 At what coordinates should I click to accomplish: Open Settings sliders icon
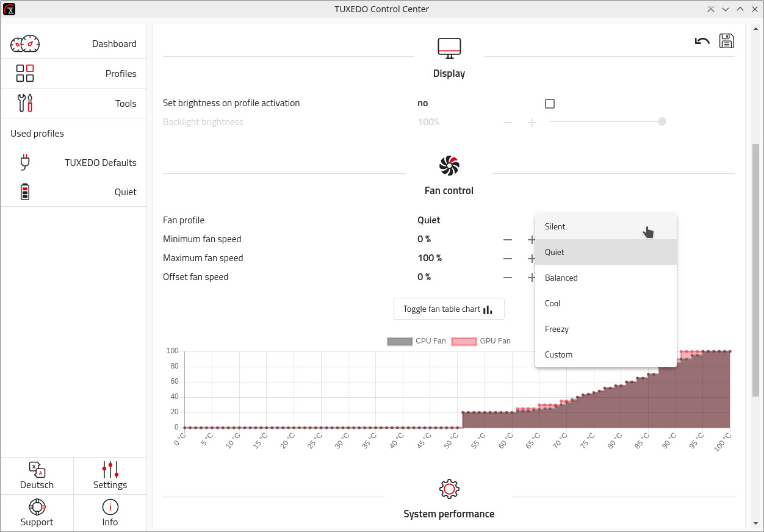coord(110,476)
